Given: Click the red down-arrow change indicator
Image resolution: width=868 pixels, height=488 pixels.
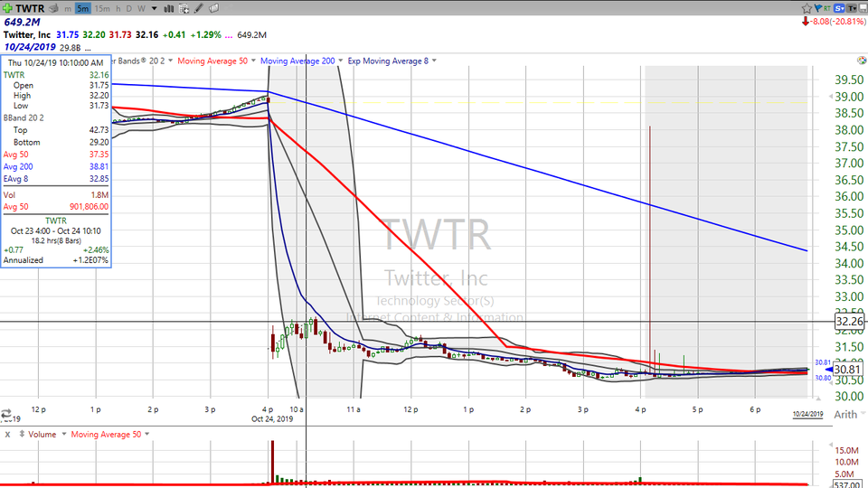Looking at the screenshot, I should (x=805, y=22).
